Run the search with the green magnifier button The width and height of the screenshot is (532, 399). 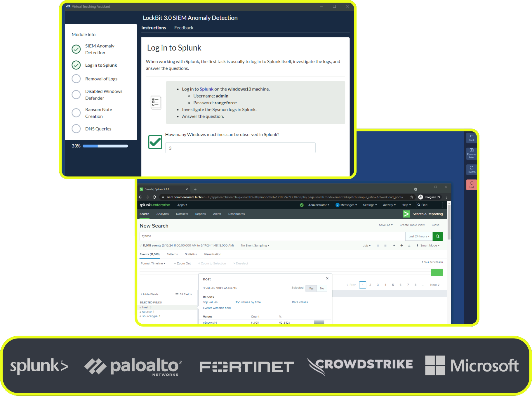[437, 236]
